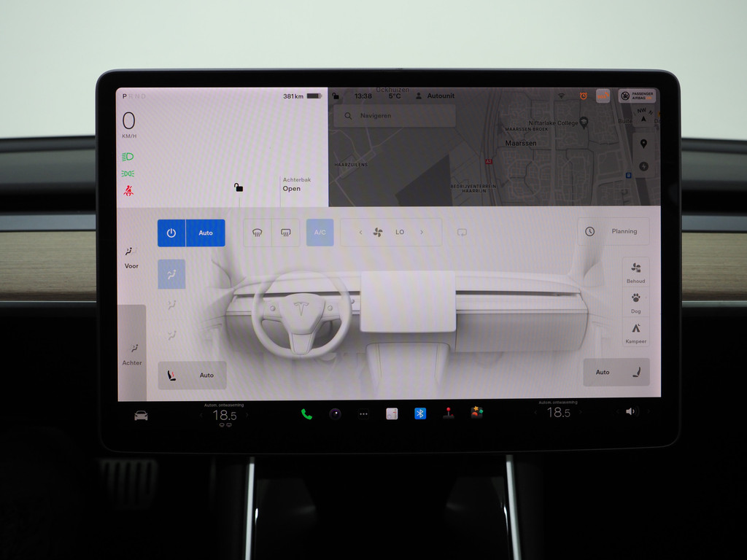Show charging stations lightning button
Image resolution: width=747 pixels, height=560 pixels.
643,166
